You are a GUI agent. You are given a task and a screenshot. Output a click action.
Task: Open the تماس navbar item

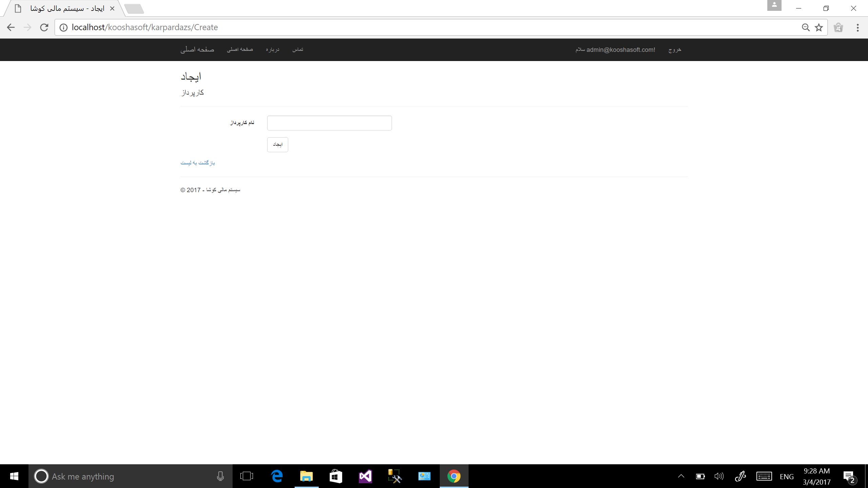click(x=298, y=49)
